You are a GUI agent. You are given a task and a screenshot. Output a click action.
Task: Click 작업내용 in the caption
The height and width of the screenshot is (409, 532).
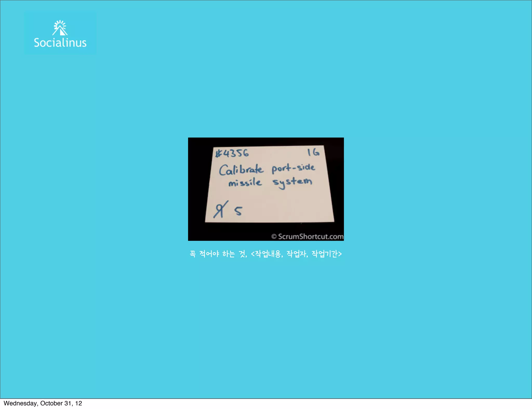(x=268, y=254)
